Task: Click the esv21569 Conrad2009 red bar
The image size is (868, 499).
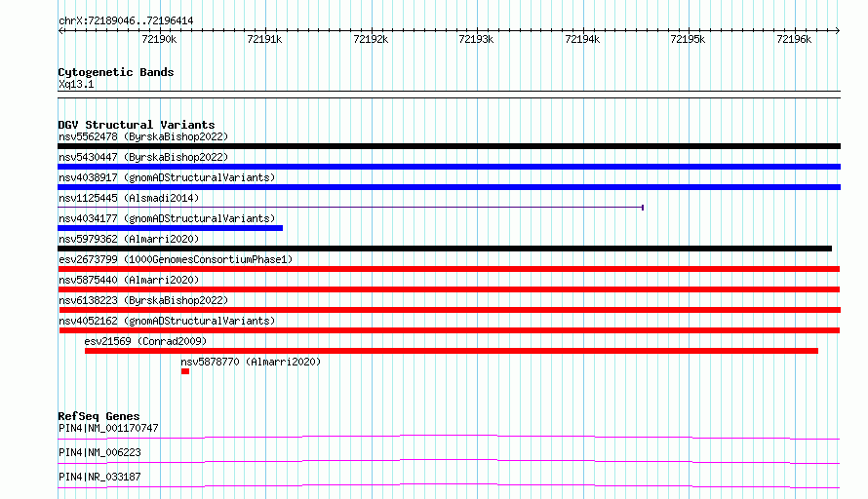Action: pyautogui.click(x=452, y=351)
